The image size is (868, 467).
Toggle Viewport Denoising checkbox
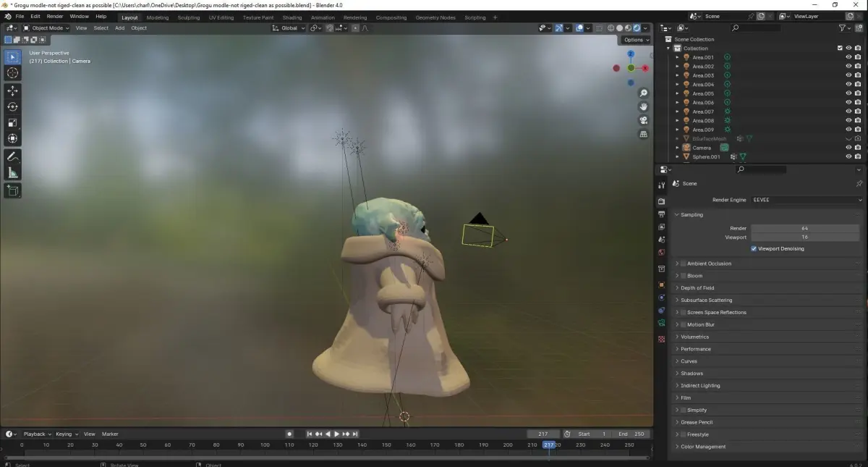(x=754, y=248)
